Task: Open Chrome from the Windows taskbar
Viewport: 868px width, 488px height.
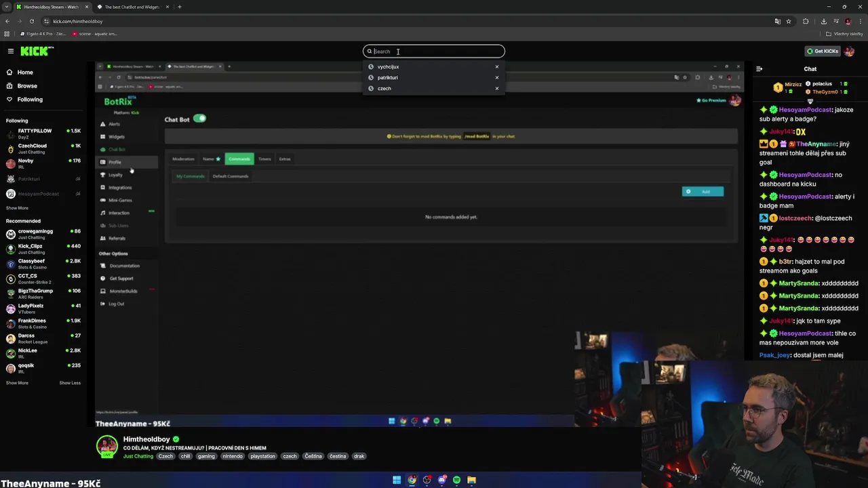Action: tap(412, 480)
